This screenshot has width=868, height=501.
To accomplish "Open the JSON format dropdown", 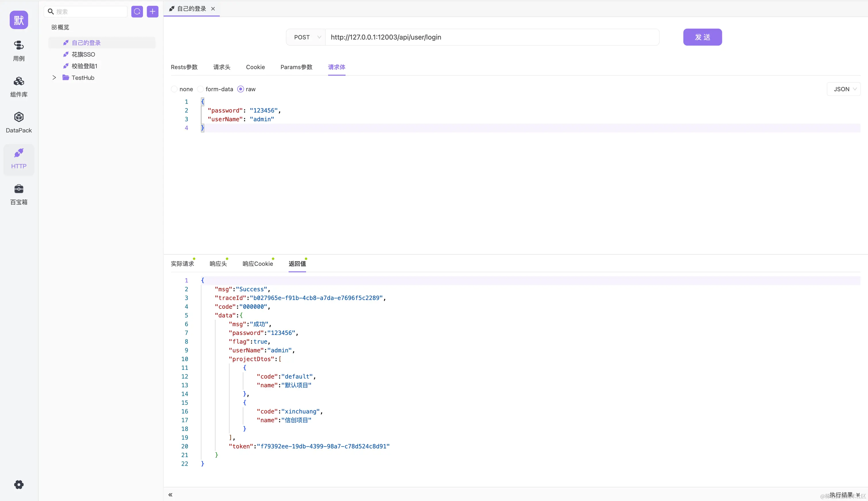I will click(x=844, y=89).
